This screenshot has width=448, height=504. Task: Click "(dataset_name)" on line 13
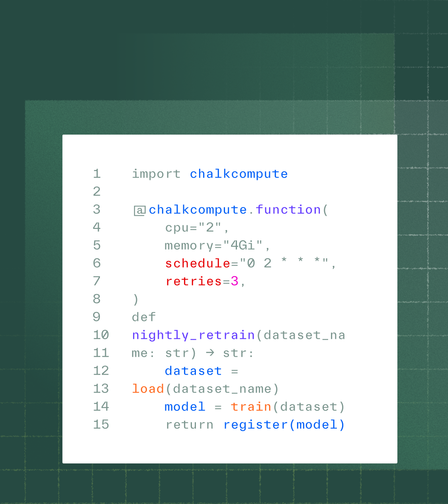(222, 389)
